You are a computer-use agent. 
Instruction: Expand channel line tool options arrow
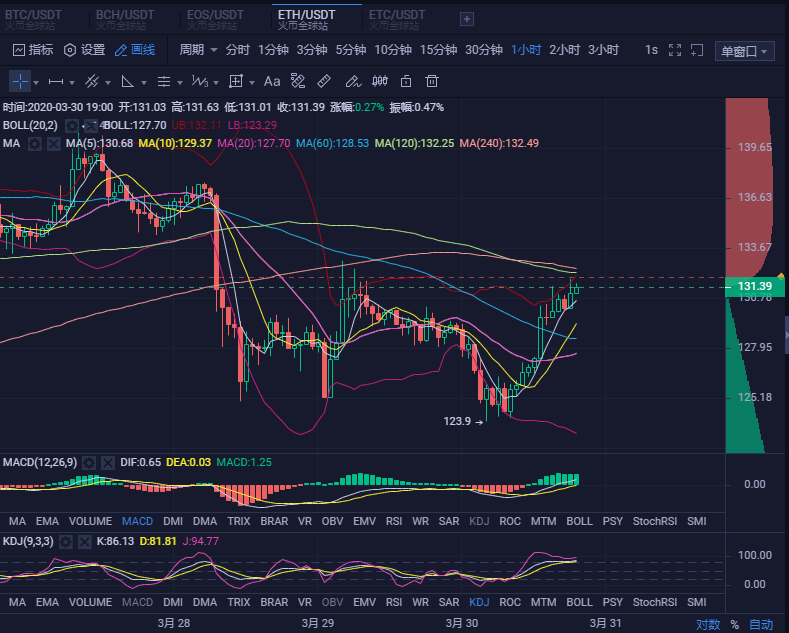[x=108, y=83]
